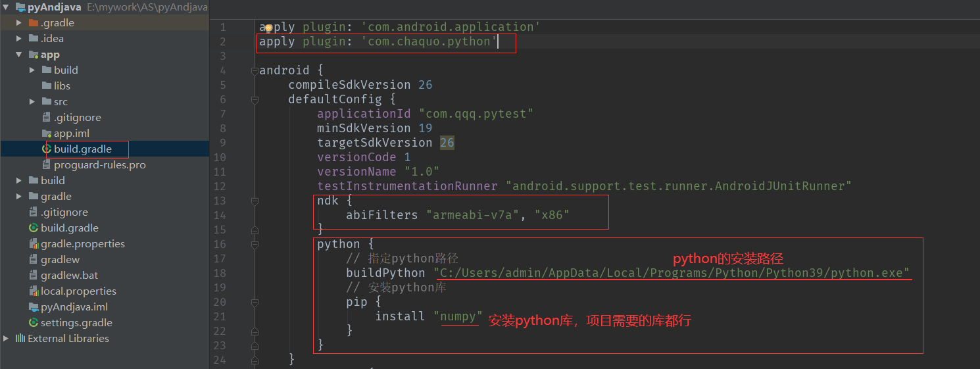This screenshot has width=980, height=369.
Task: Expand the .gradle folder
Action: coord(20,23)
